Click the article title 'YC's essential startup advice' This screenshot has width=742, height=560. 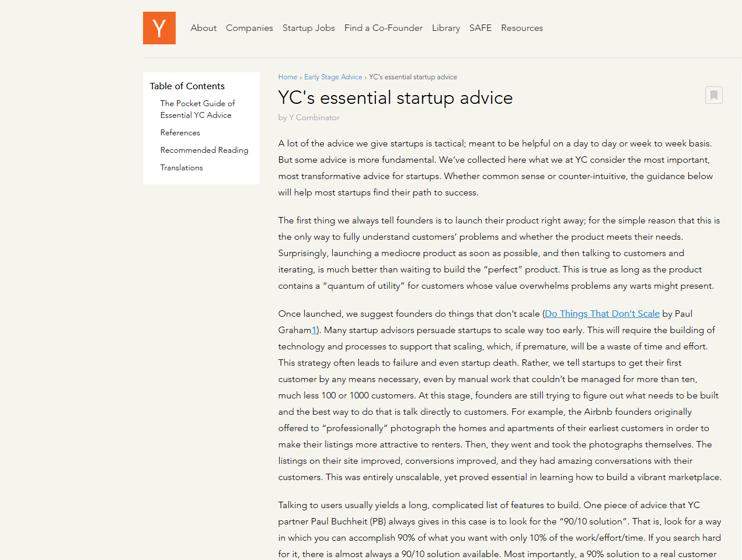point(395,97)
